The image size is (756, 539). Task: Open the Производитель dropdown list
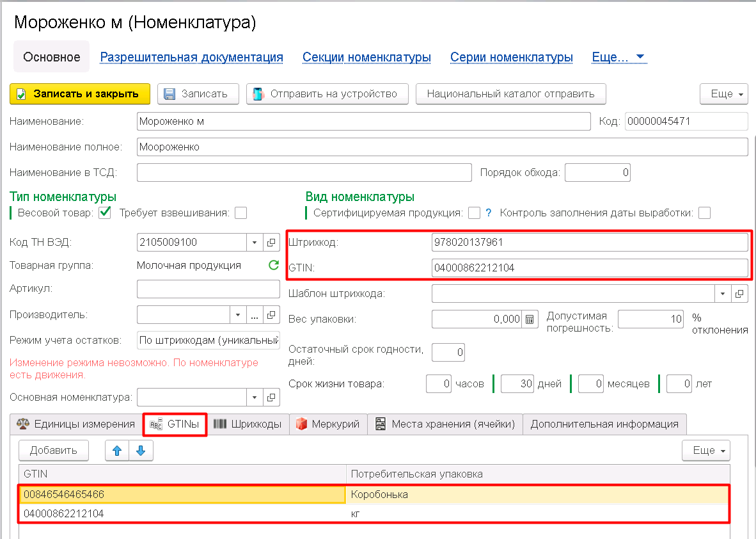(x=238, y=315)
